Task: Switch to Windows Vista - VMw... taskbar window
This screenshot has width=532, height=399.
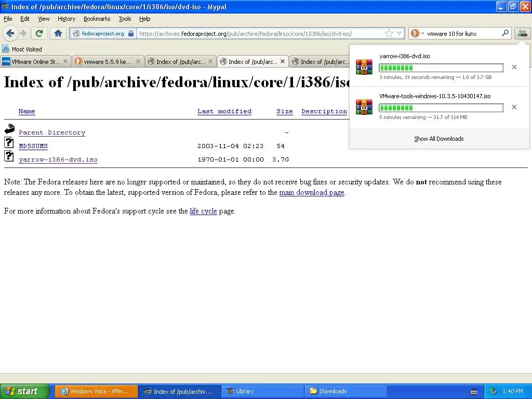Action: tap(96, 391)
